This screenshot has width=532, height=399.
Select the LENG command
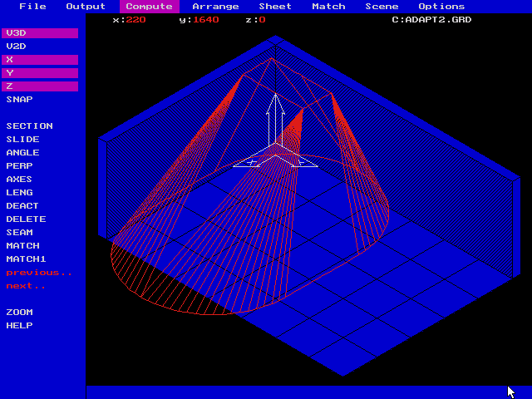pos(19,192)
